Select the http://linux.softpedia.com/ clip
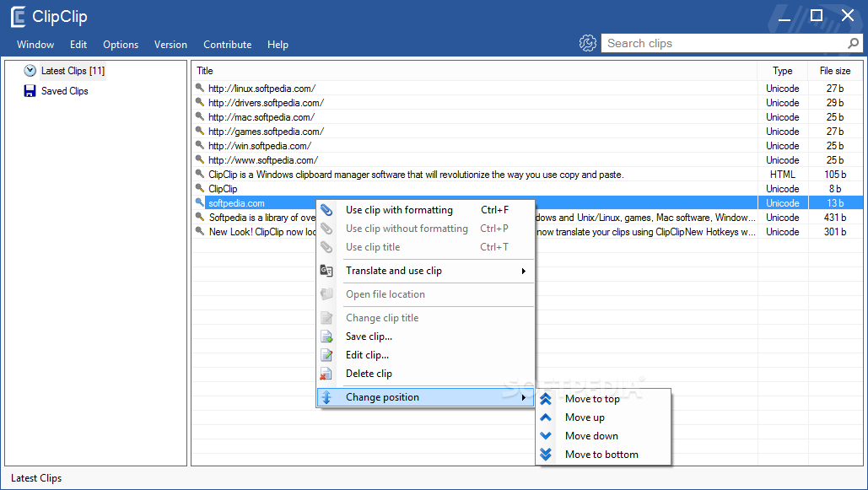This screenshot has height=490, width=868. click(261, 88)
